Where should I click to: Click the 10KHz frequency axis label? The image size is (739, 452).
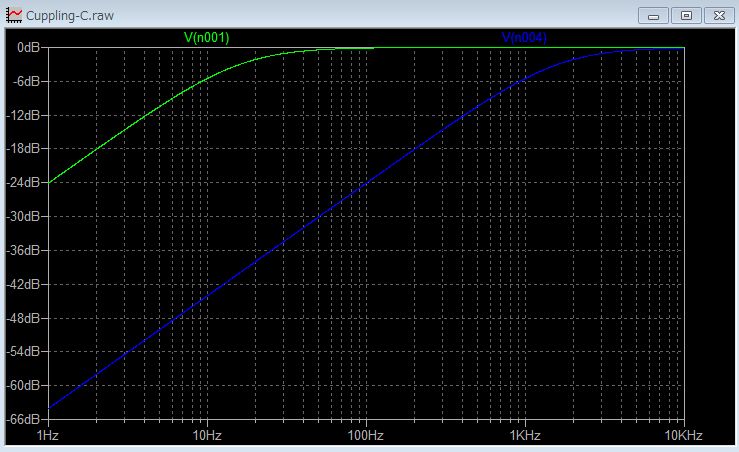click(683, 435)
